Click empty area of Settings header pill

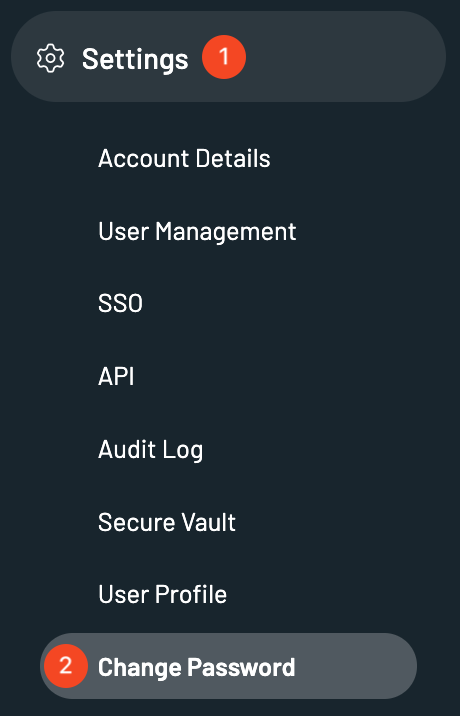click(343, 57)
